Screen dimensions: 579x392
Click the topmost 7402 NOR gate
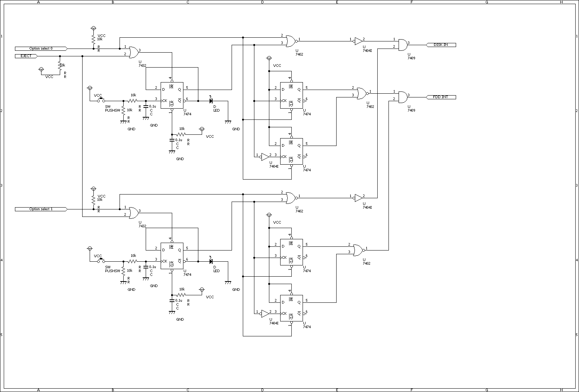coord(291,41)
